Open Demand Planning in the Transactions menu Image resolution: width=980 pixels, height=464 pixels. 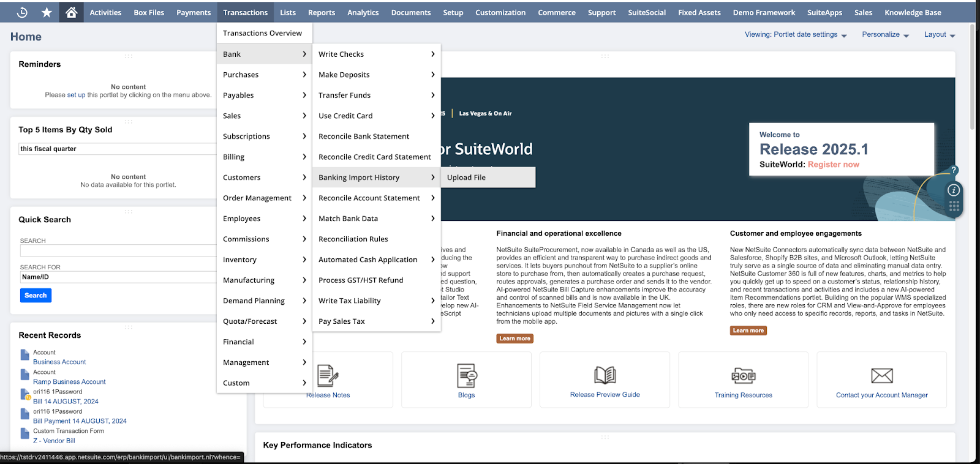click(x=265, y=301)
